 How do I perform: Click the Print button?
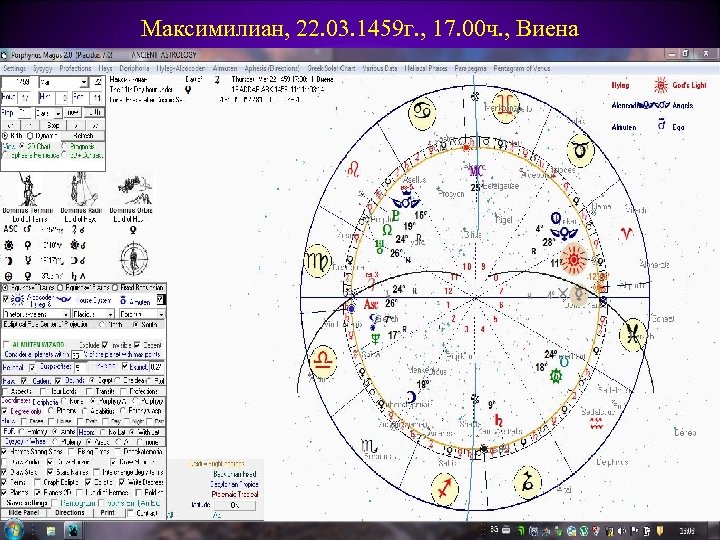(x=107, y=512)
